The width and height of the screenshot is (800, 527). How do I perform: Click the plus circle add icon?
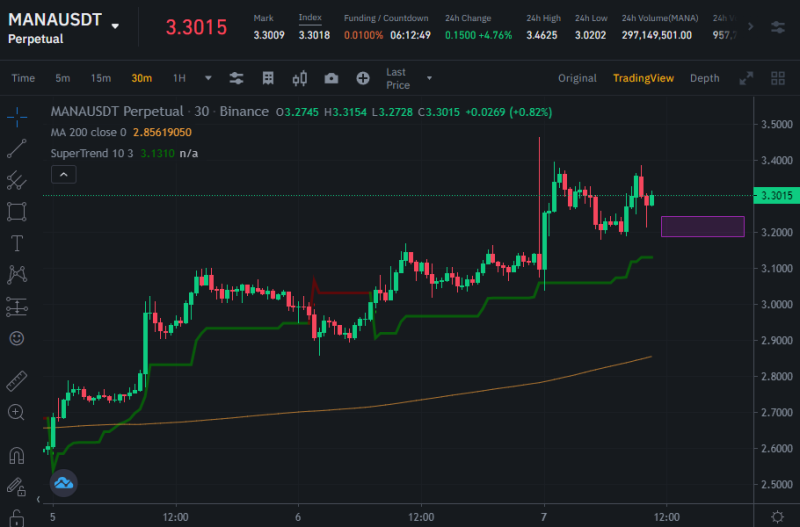pyautogui.click(x=363, y=78)
